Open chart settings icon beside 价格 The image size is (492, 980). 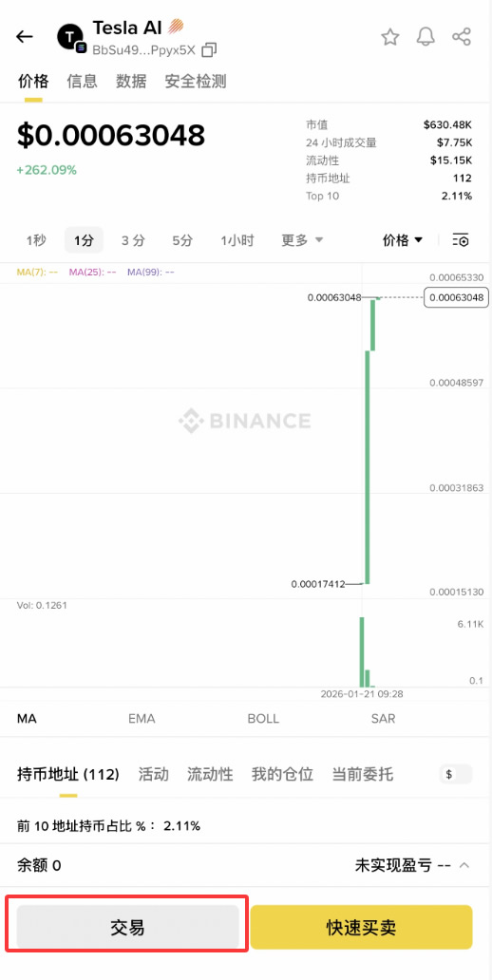[461, 240]
